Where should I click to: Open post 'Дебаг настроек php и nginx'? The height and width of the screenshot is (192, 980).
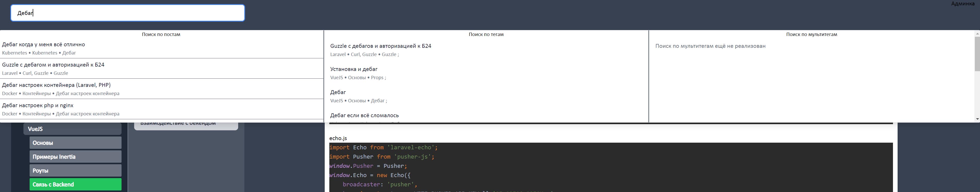tap(38, 105)
